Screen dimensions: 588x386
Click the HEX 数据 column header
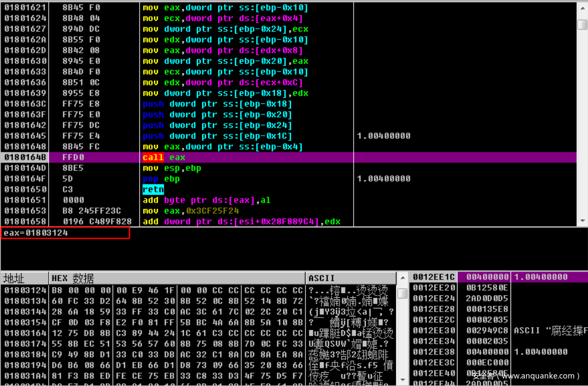click(177, 278)
